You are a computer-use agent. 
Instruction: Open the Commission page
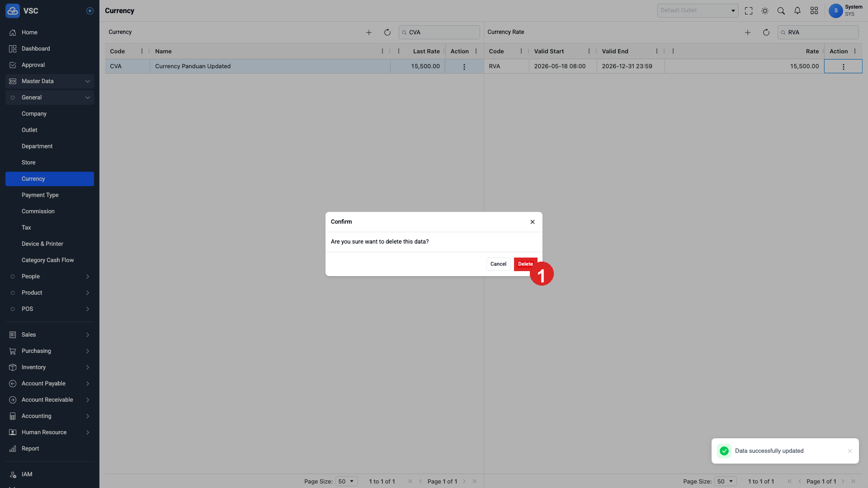[x=50, y=211]
